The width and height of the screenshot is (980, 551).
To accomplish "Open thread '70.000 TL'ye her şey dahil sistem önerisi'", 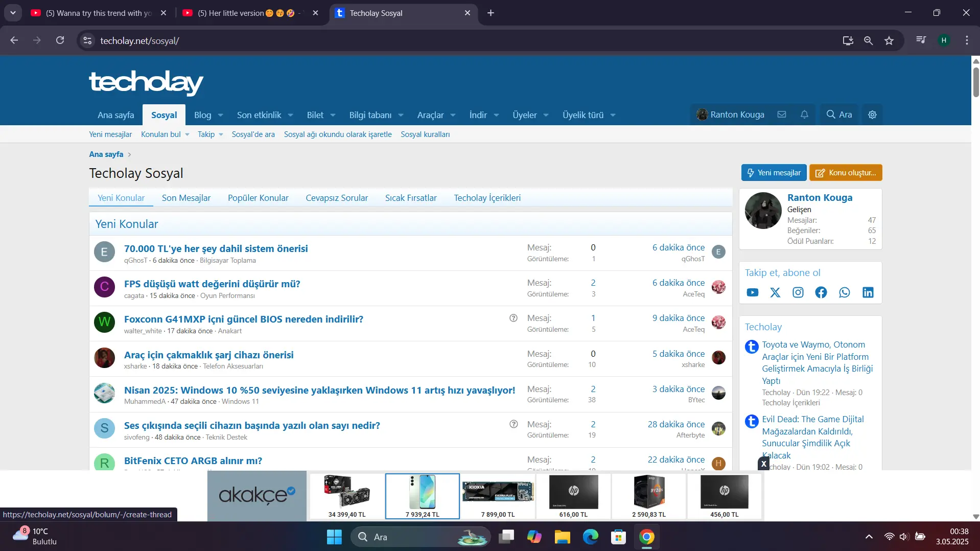I will tap(216, 248).
